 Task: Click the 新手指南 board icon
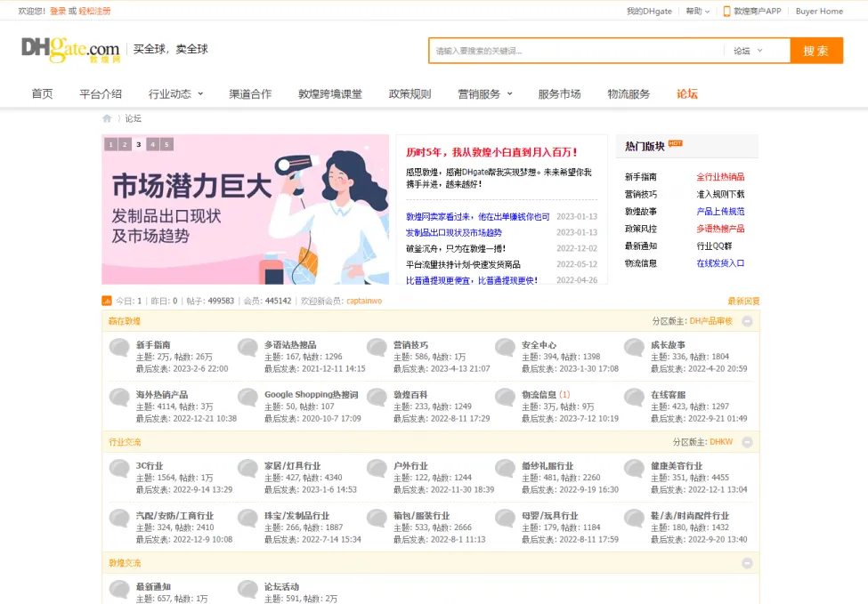click(118, 346)
